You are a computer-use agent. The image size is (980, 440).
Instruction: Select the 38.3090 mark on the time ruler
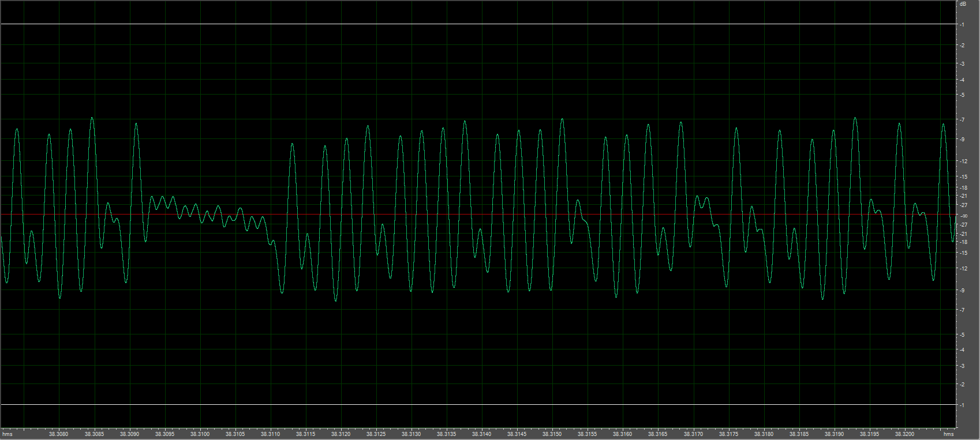[130, 434]
